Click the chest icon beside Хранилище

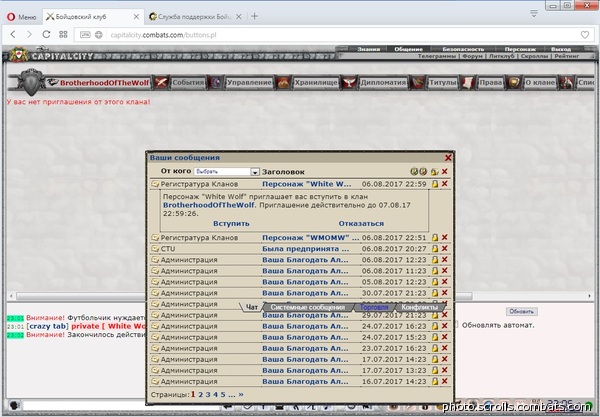[x=283, y=82]
